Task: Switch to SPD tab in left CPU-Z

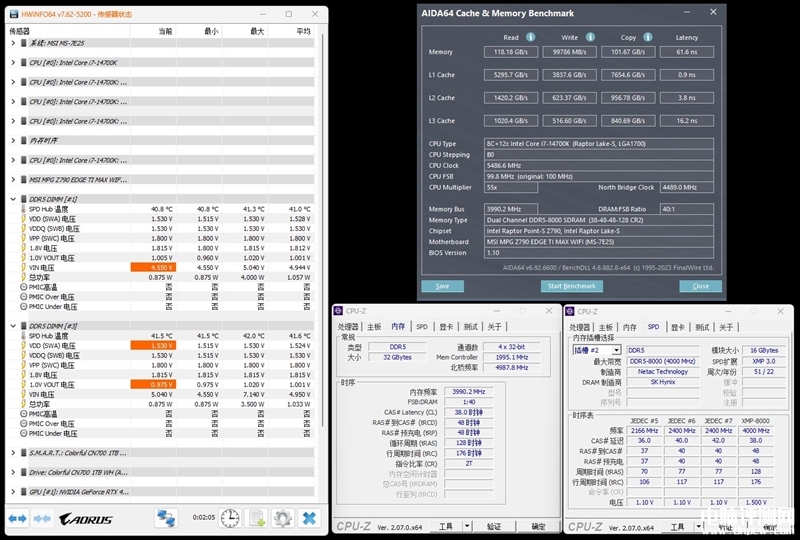Action: click(x=422, y=327)
